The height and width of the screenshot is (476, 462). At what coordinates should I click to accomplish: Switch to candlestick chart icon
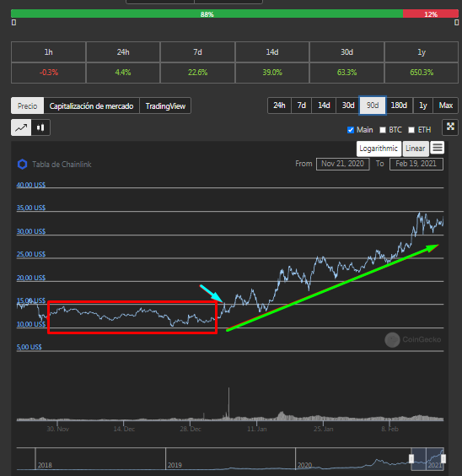[40, 127]
